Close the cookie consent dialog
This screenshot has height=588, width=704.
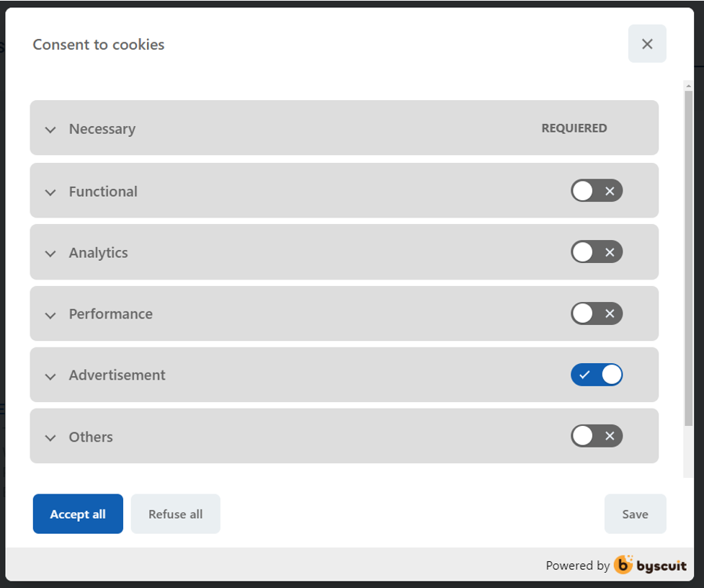[x=647, y=43]
